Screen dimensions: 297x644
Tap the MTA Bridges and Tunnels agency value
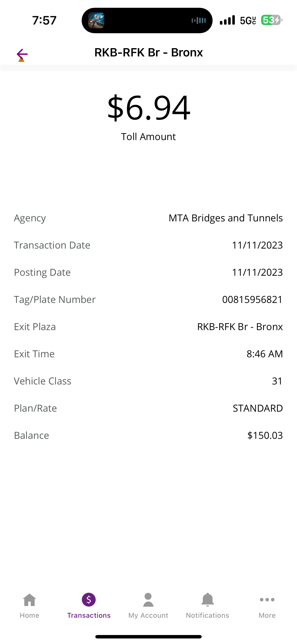point(225,218)
